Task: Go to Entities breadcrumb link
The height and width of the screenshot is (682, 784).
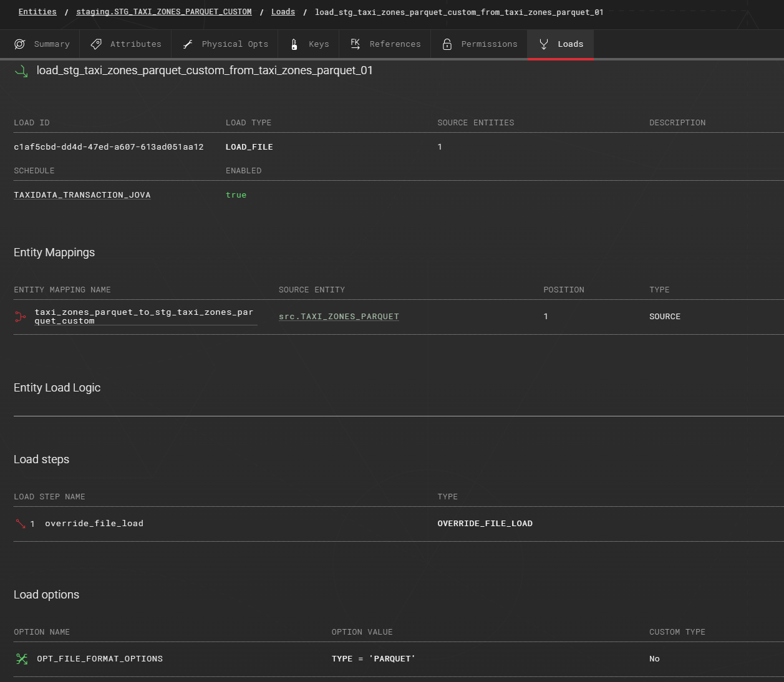Action: (x=37, y=12)
